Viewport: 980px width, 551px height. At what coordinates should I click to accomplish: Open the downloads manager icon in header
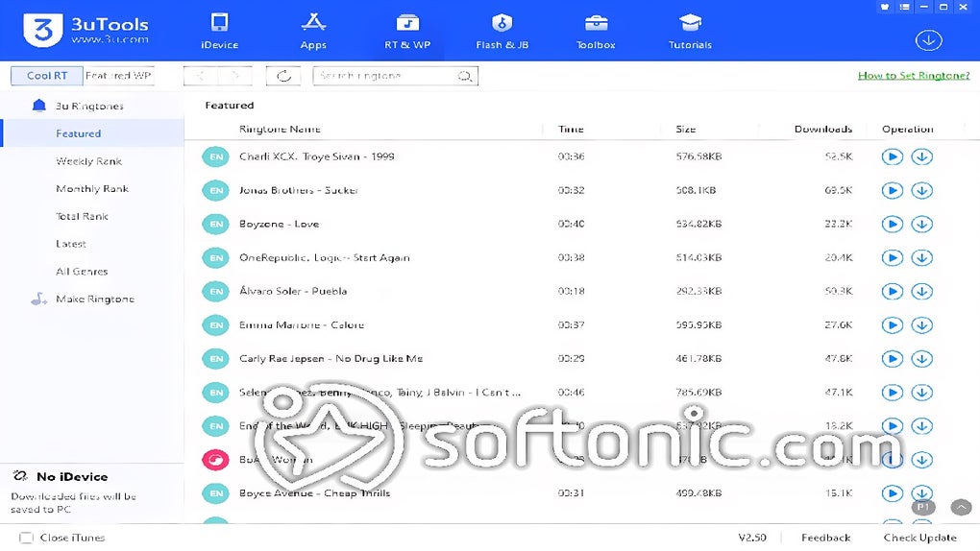[x=929, y=40]
